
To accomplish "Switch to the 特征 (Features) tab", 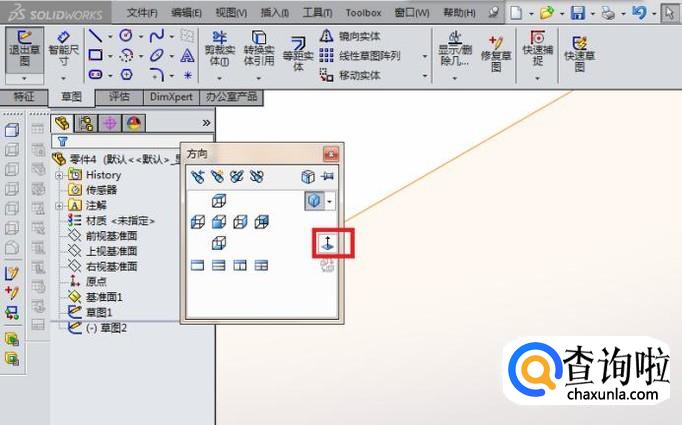I will [x=23, y=97].
